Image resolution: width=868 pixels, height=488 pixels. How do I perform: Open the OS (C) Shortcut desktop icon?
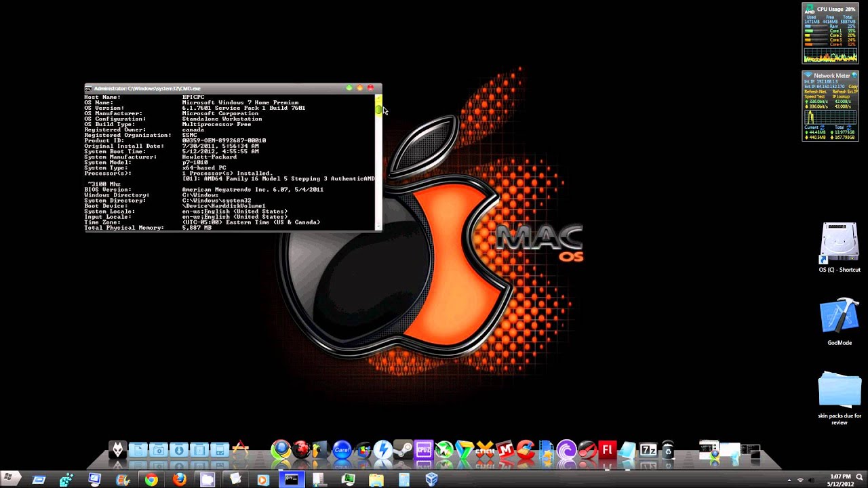(840, 248)
